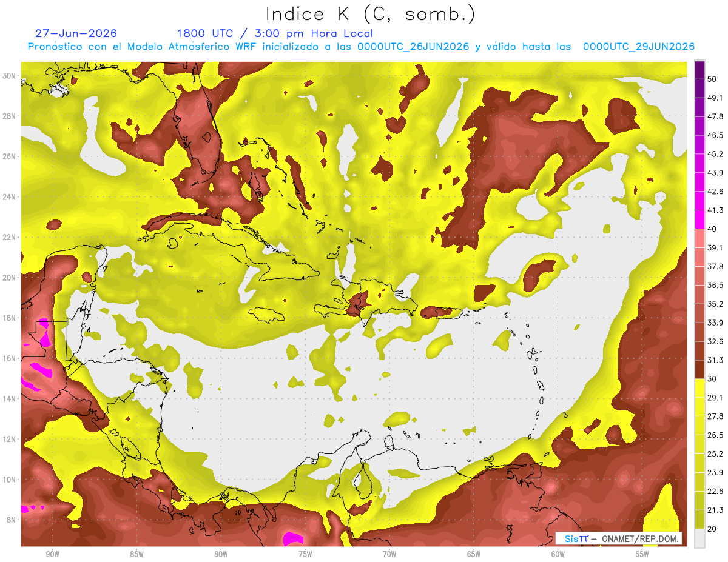This screenshot has width=728, height=562.
Task: Click the "75W" longitude label
Action: 305,554
